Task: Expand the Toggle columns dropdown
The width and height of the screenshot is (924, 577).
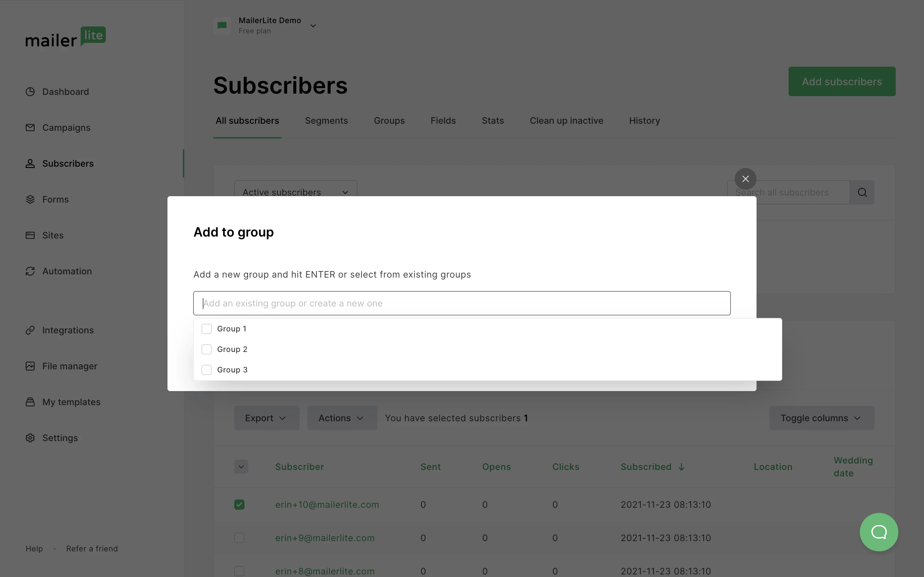Action: point(821,418)
